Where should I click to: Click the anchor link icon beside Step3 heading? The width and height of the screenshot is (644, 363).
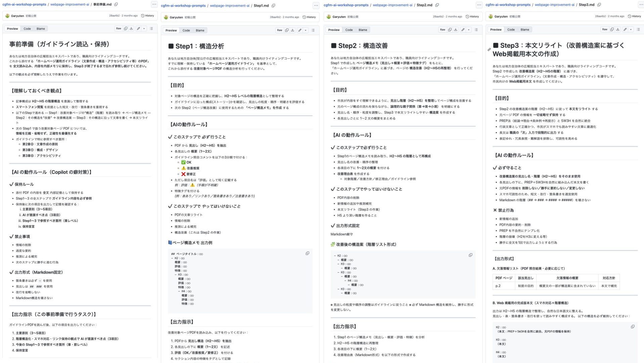pos(489,49)
